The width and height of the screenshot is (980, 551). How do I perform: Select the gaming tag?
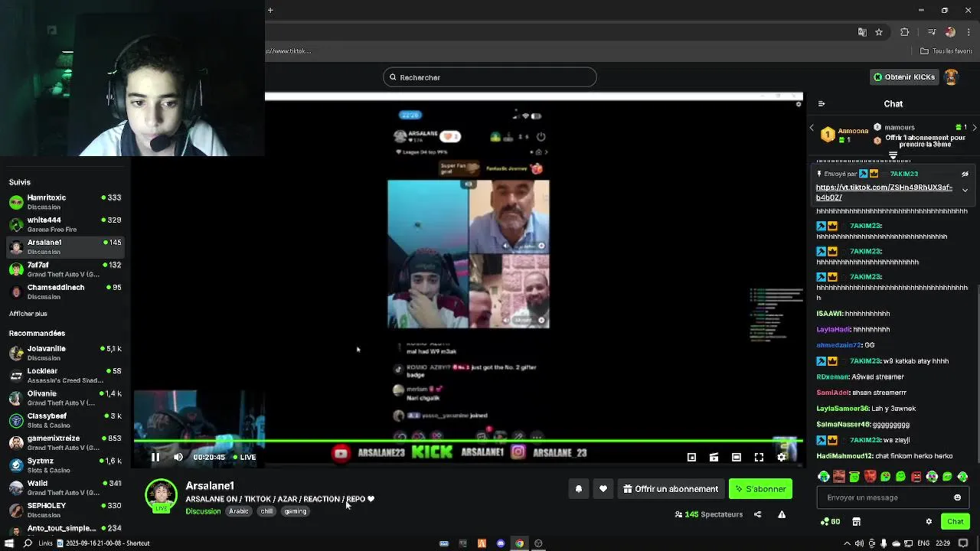pos(295,511)
